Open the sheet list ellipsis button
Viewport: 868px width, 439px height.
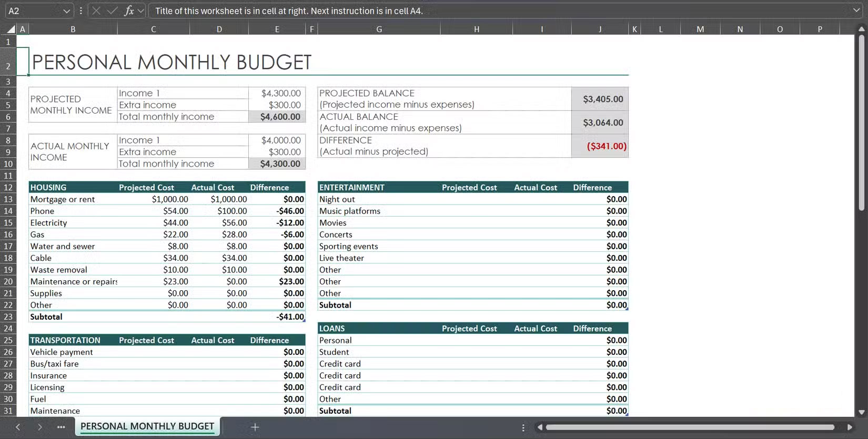tap(61, 427)
